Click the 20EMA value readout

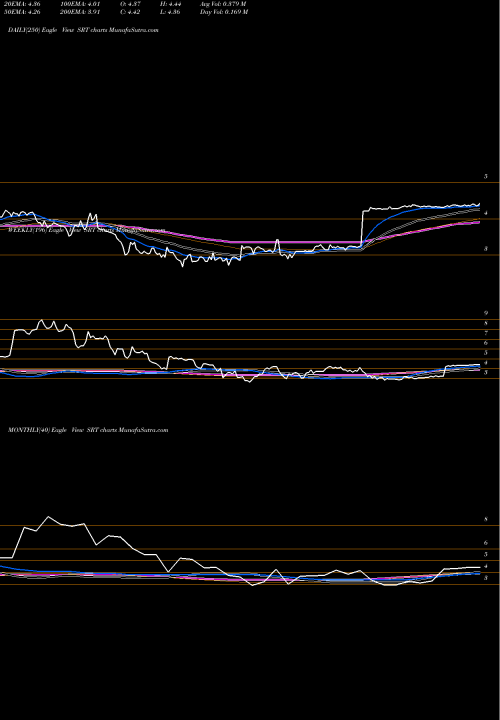pos(21,4)
